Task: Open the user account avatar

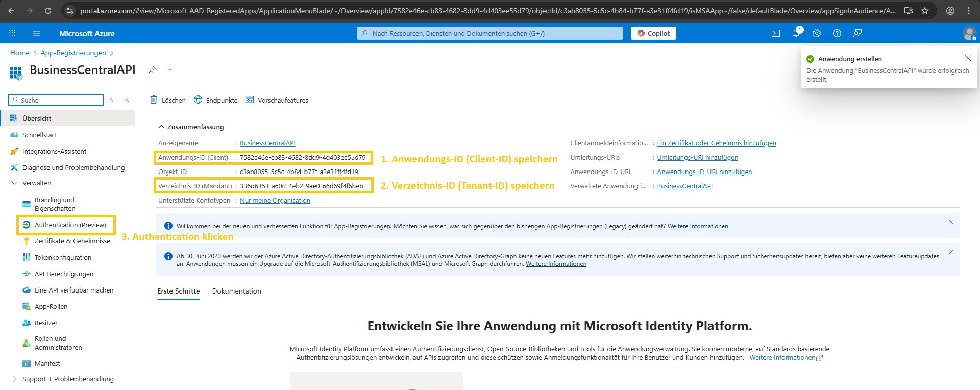Action: [969, 34]
